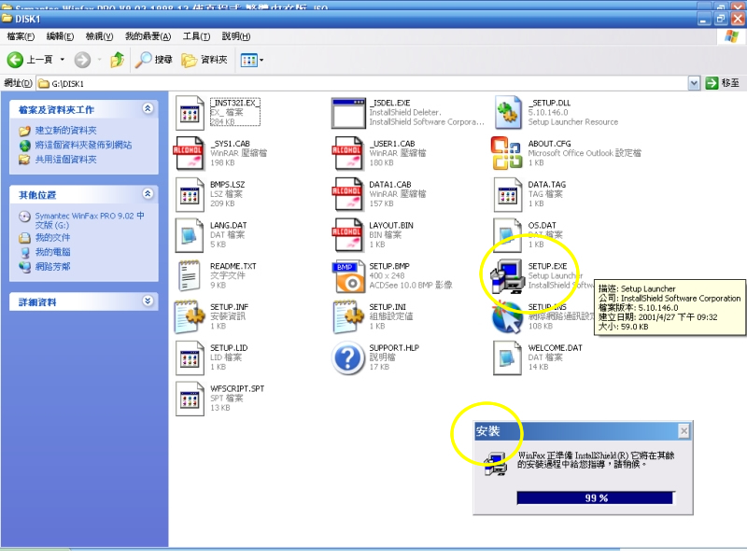Open the 檔案(F) menu
The image size is (747, 560).
[21, 36]
